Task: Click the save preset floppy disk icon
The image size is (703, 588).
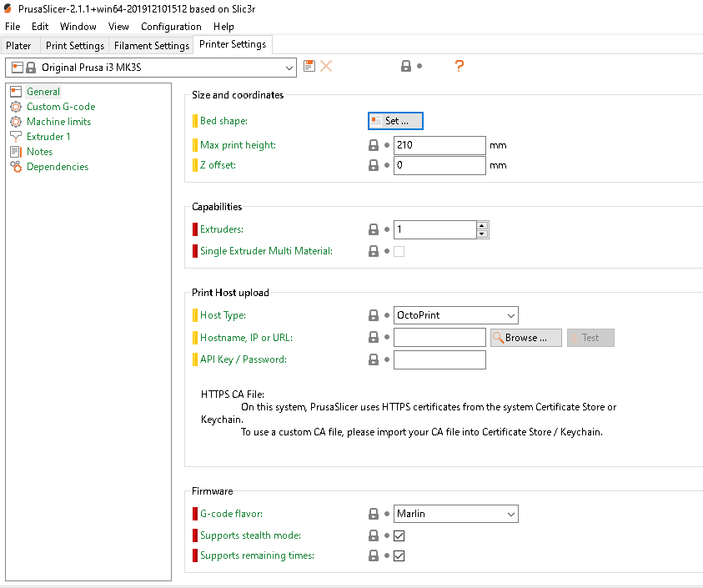Action: [x=309, y=66]
